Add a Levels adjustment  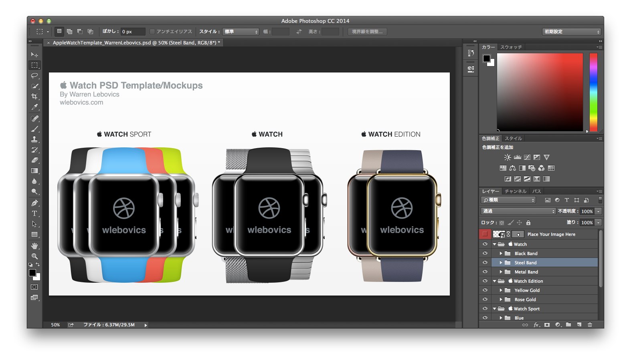coord(518,157)
